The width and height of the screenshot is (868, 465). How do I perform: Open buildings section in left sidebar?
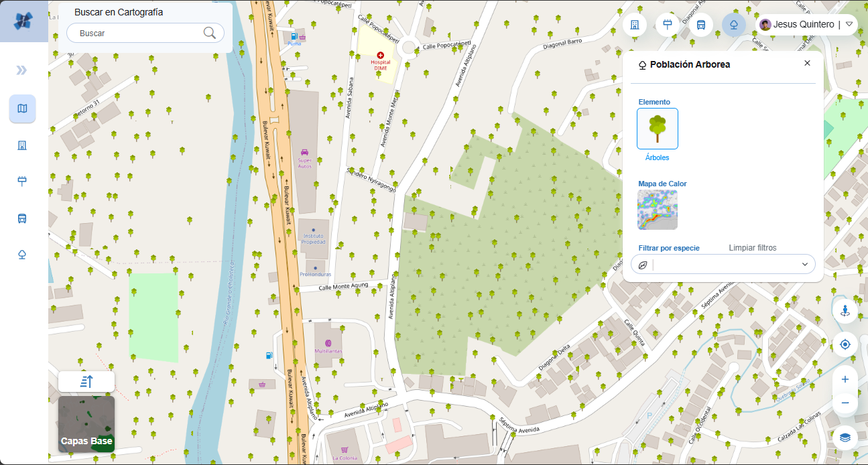pyautogui.click(x=22, y=145)
